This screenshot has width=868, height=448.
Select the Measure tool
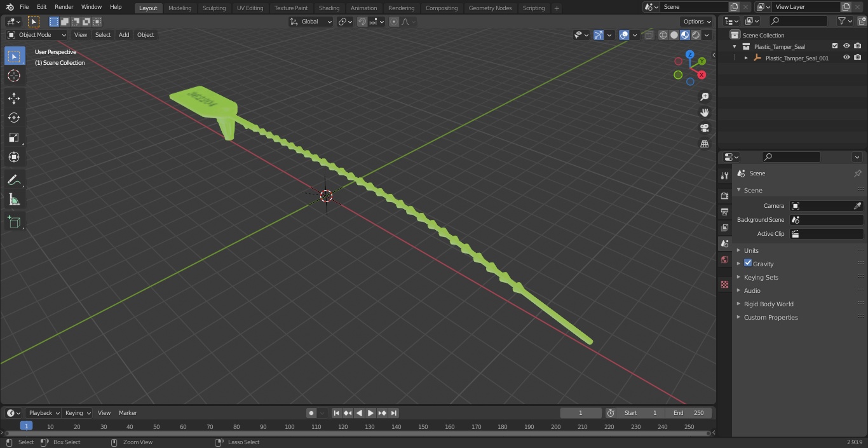point(14,200)
